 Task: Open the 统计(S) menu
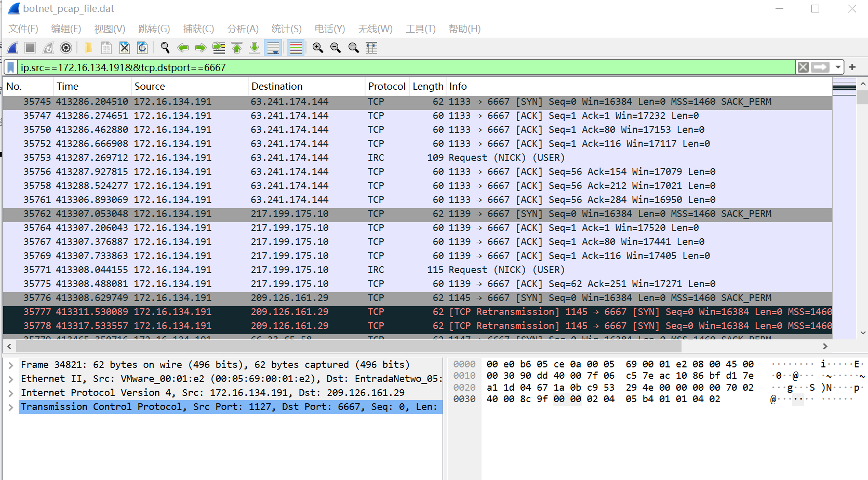click(x=286, y=29)
